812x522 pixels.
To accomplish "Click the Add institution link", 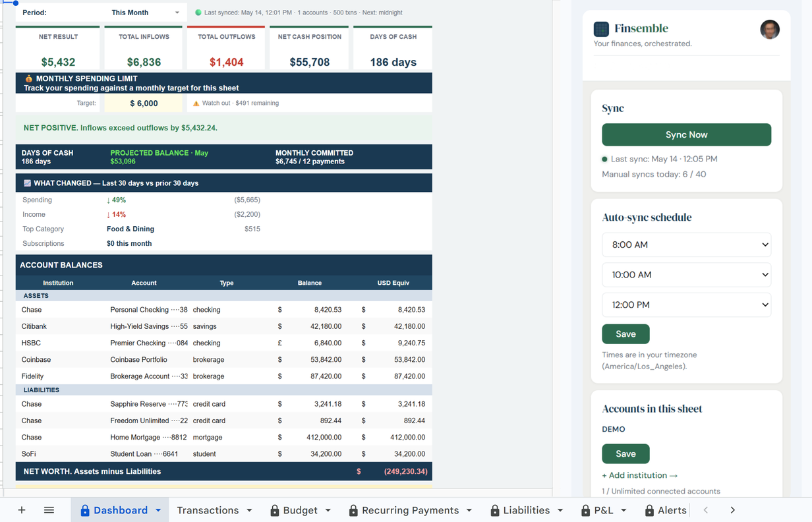I will (x=639, y=475).
